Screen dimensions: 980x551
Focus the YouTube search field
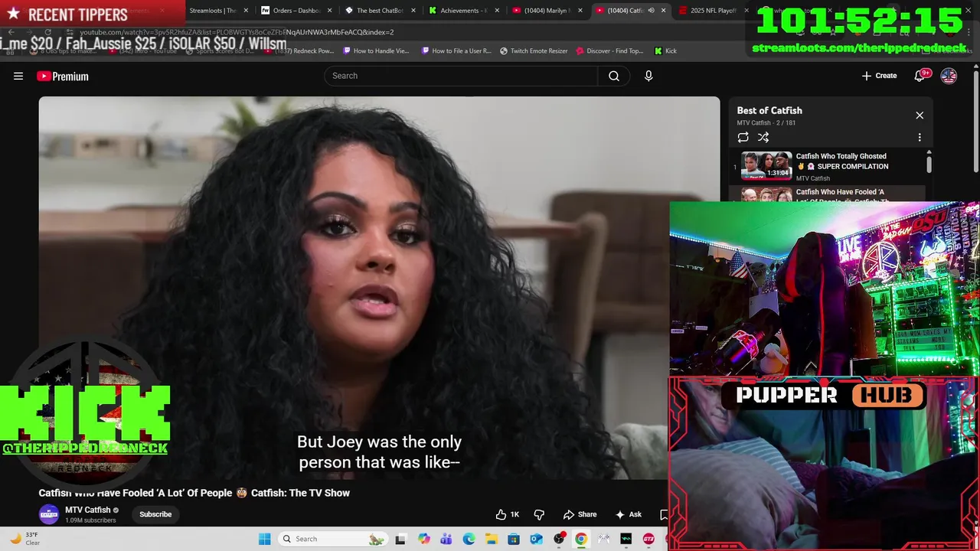(461, 76)
